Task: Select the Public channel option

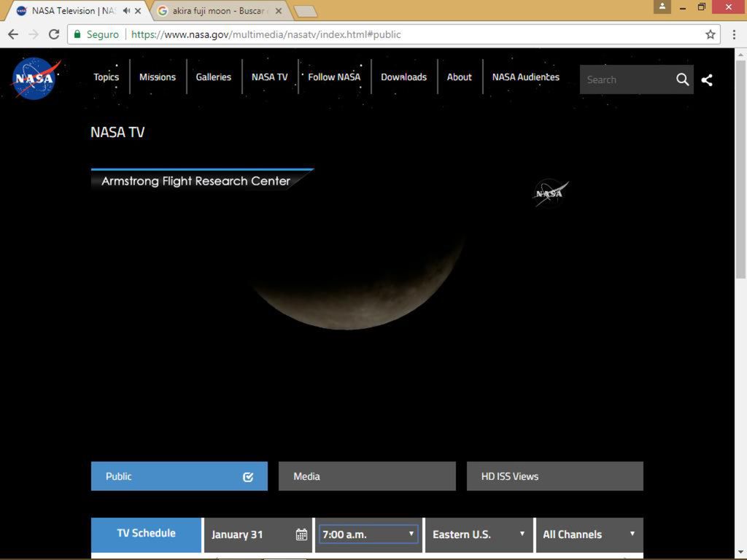Action: pos(179,476)
